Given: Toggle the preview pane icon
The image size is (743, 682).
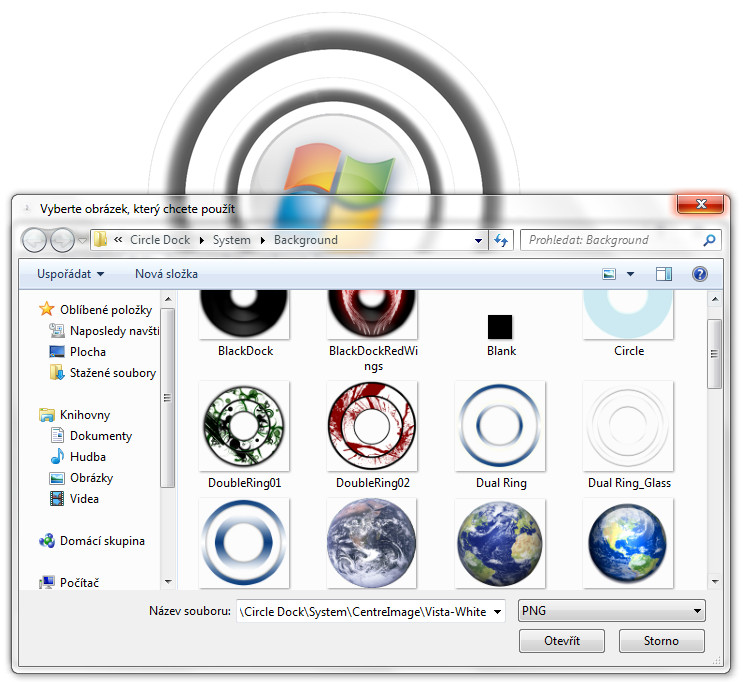Looking at the screenshot, I should 663,274.
